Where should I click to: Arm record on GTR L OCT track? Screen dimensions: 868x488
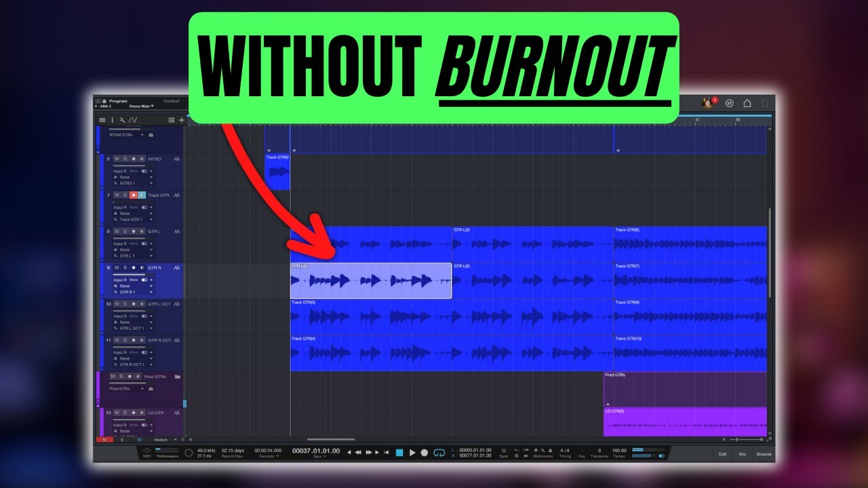134,304
